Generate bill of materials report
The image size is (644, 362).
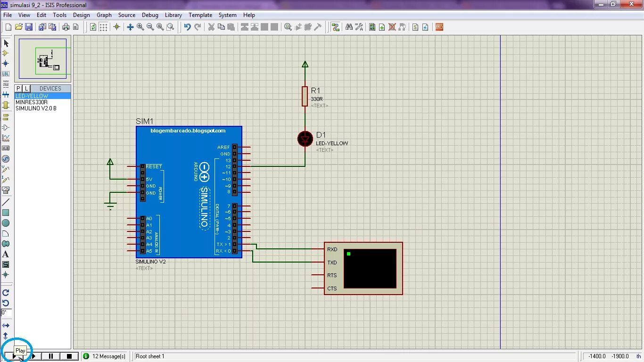point(415,27)
